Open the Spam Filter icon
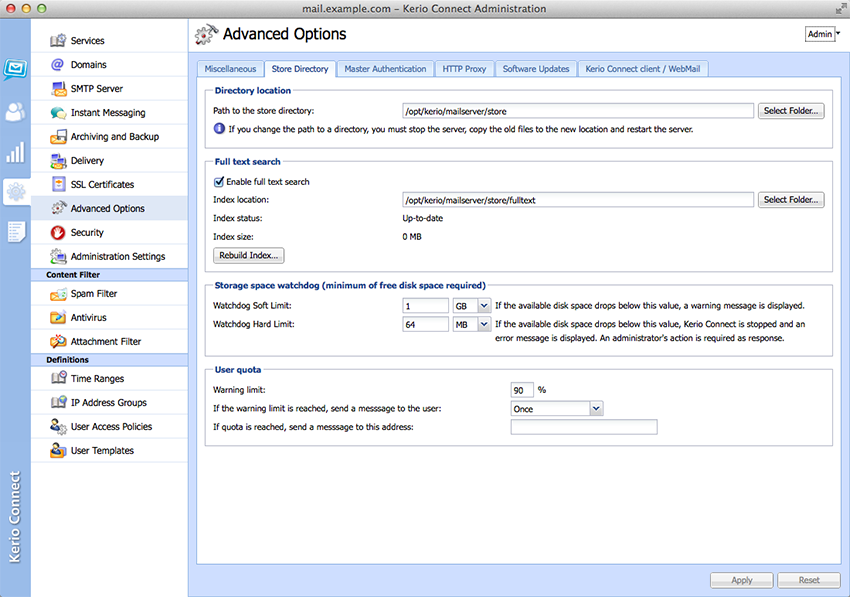 pyautogui.click(x=58, y=294)
